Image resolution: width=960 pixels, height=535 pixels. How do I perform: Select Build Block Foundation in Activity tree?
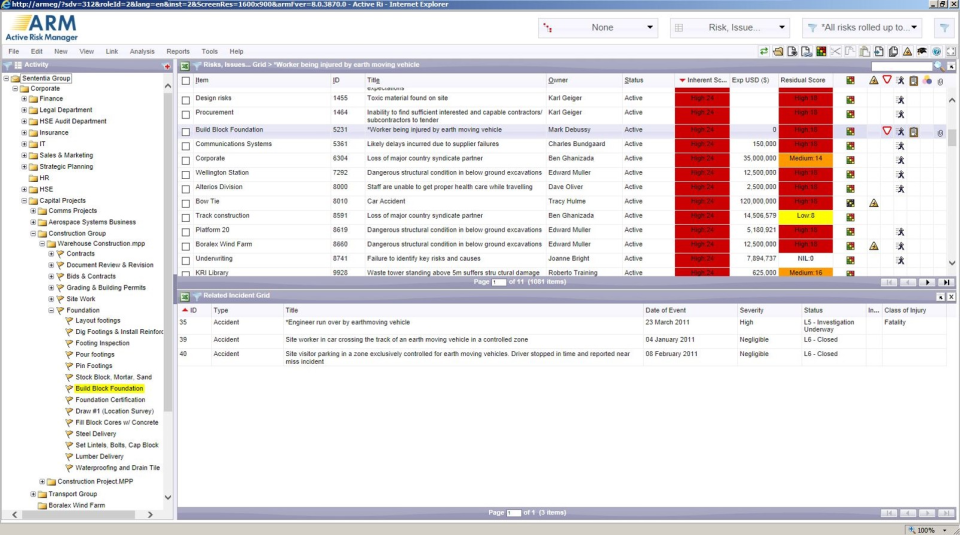point(109,389)
